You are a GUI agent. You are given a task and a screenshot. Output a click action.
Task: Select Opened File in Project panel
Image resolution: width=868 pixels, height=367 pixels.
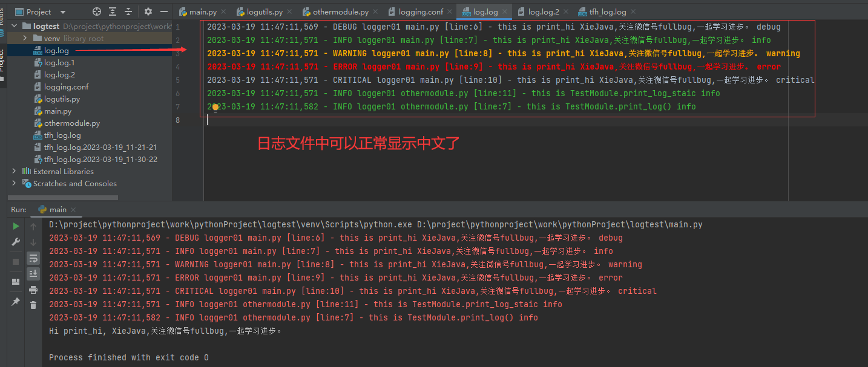(x=96, y=11)
